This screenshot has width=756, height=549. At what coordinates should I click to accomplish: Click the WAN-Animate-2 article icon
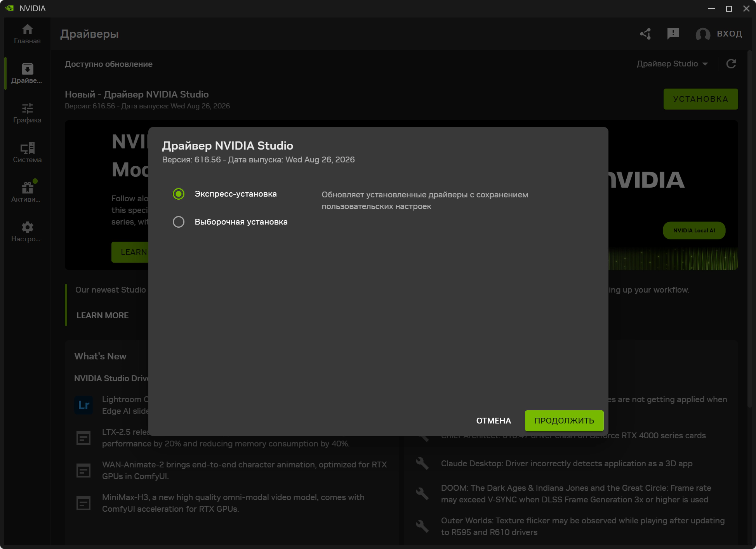(x=83, y=471)
